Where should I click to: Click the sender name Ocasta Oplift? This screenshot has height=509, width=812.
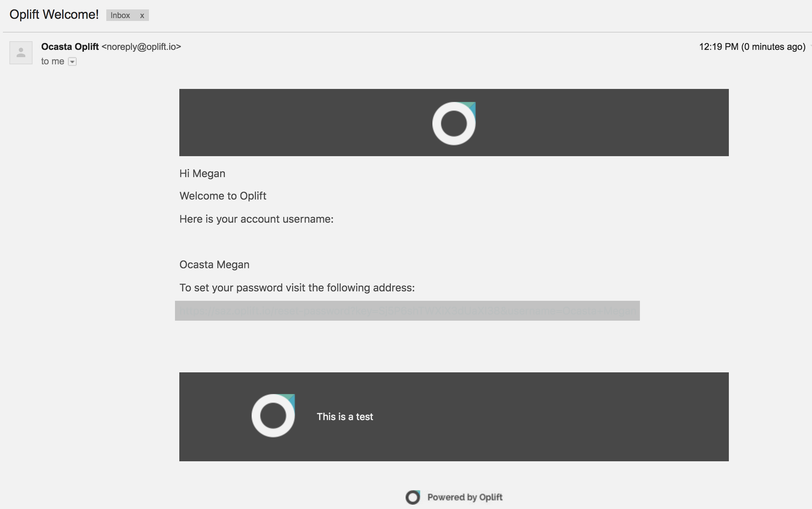(x=70, y=47)
